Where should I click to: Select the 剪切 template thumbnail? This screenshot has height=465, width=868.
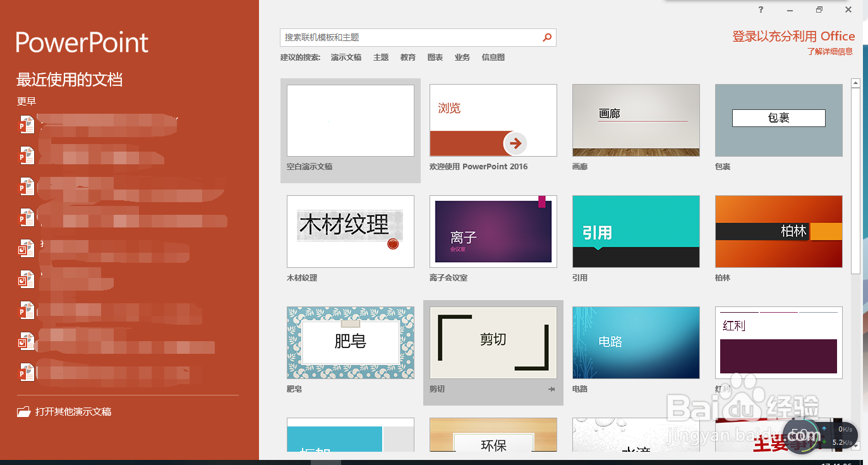tap(493, 343)
